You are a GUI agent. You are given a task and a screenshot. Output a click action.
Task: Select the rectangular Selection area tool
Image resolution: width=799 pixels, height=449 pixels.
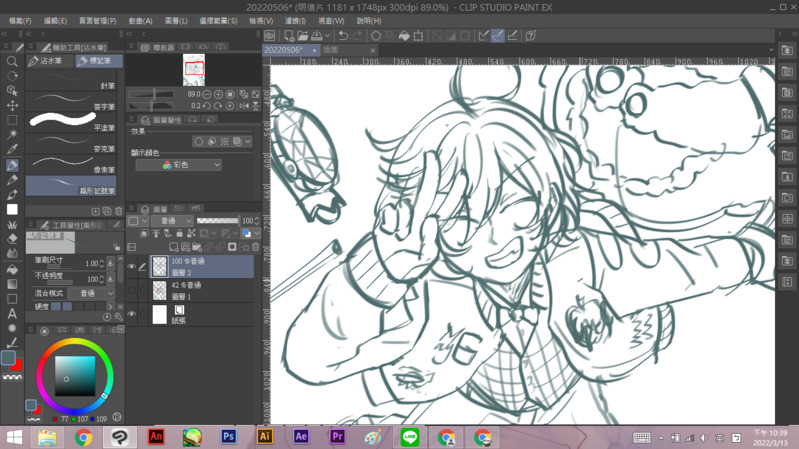tap(12, 120)
